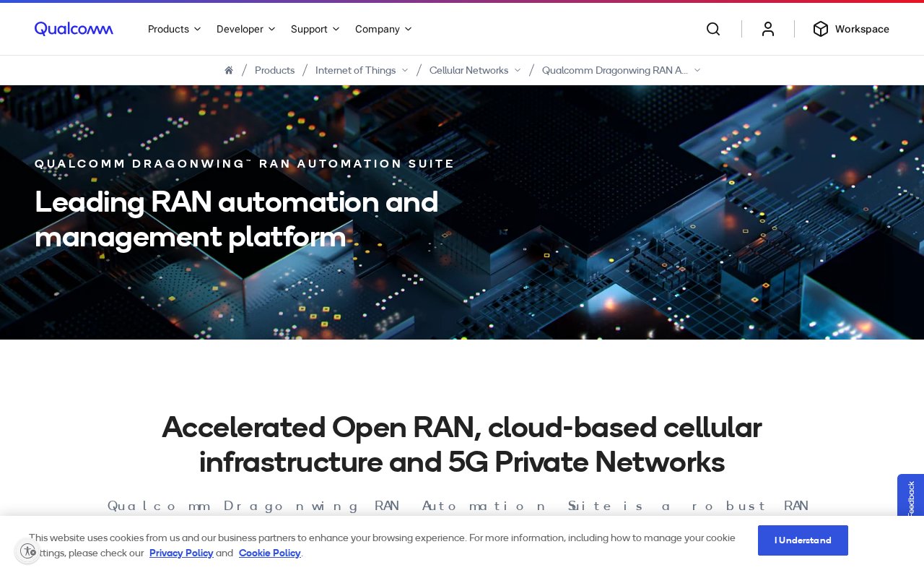Viewport: 924px width, 578px height.
Task: Expand the Developer menu
Action: (x=245, y=29)
